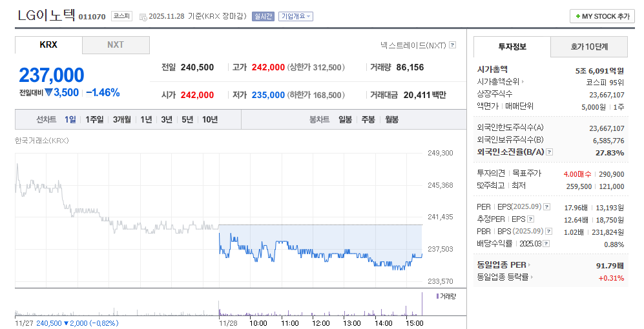Click the help icon beside 배당수익률 2025.03

coord(546,244)
